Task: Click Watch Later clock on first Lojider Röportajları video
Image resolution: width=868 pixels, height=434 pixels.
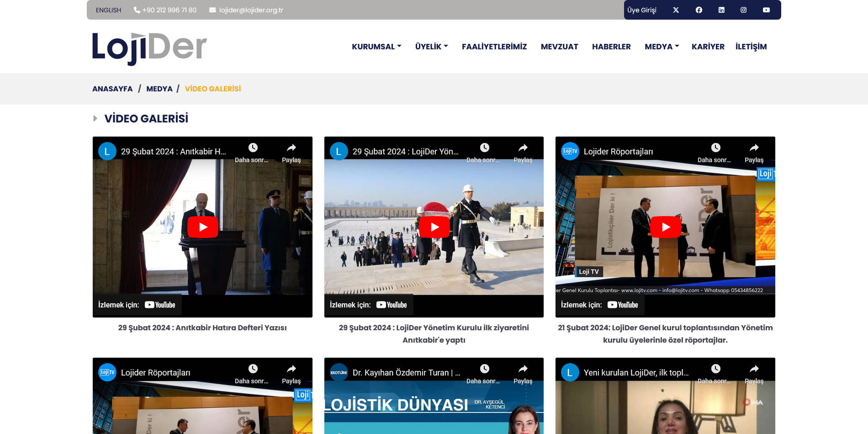Action: (715, 148)
